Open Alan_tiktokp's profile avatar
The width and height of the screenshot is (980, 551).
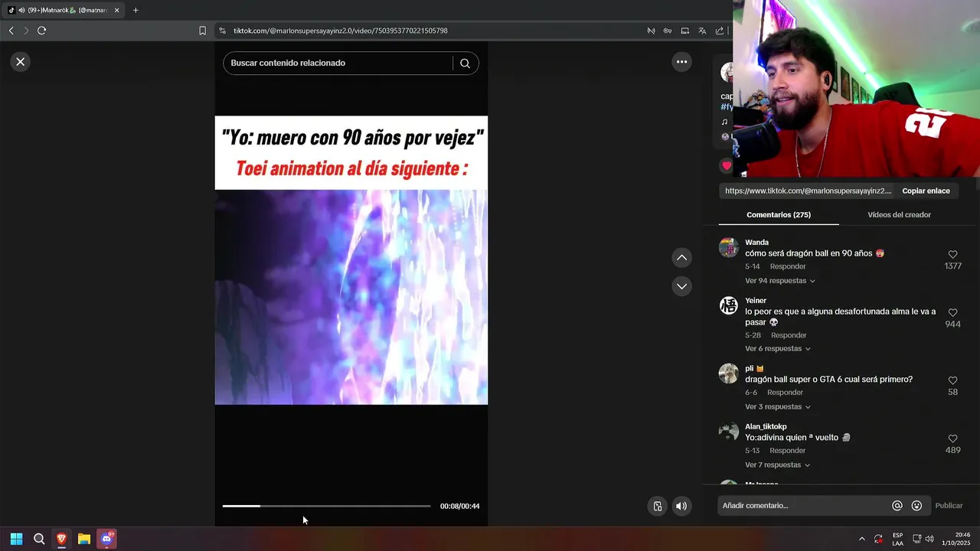coord(729,431)
